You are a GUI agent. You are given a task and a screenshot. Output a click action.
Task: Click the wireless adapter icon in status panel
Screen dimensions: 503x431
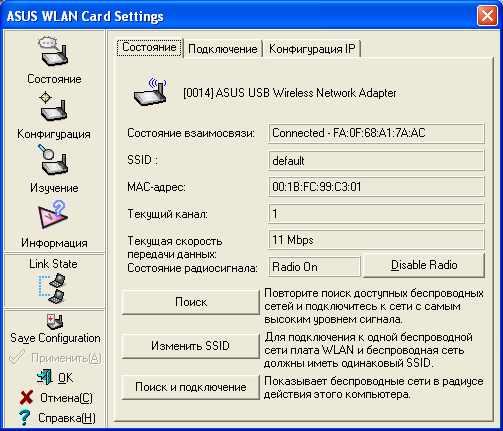[150, 92]
